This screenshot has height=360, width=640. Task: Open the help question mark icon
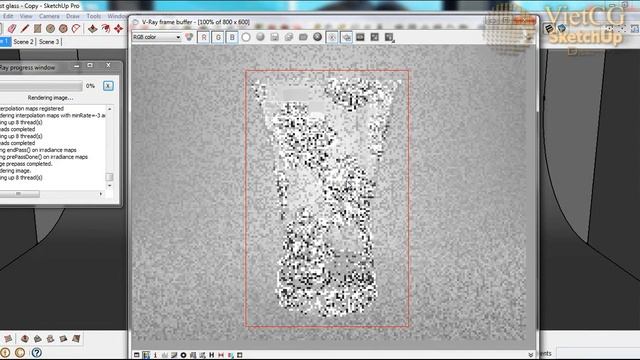pyautogui.click(x=36, y=352)
